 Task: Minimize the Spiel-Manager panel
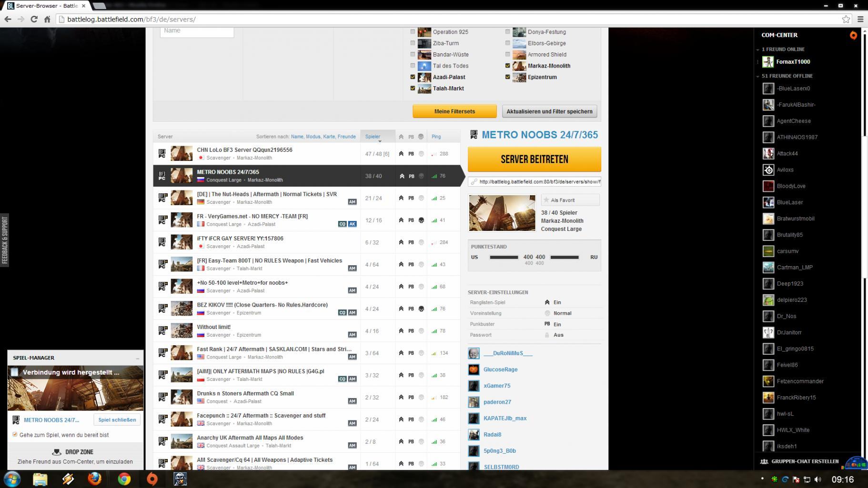tap(138, 358)
